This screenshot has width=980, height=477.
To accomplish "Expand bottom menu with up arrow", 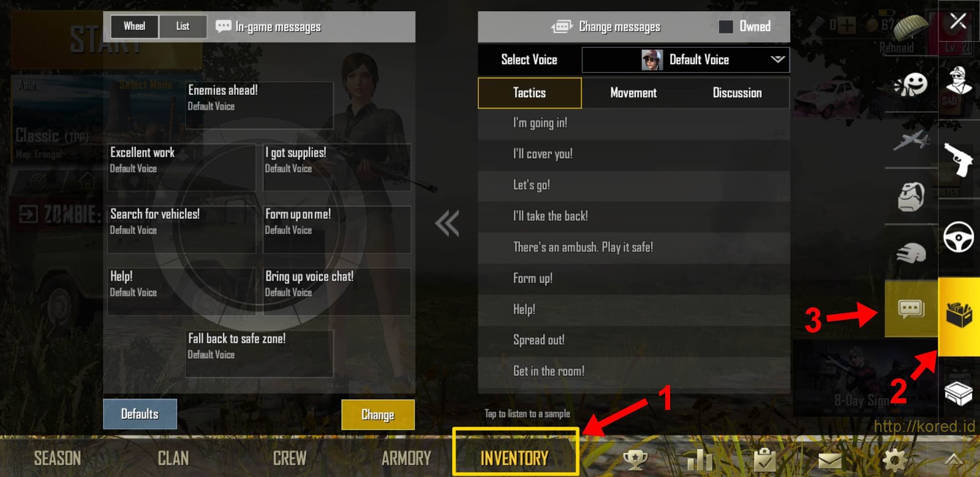I will (x=953, y=459).
